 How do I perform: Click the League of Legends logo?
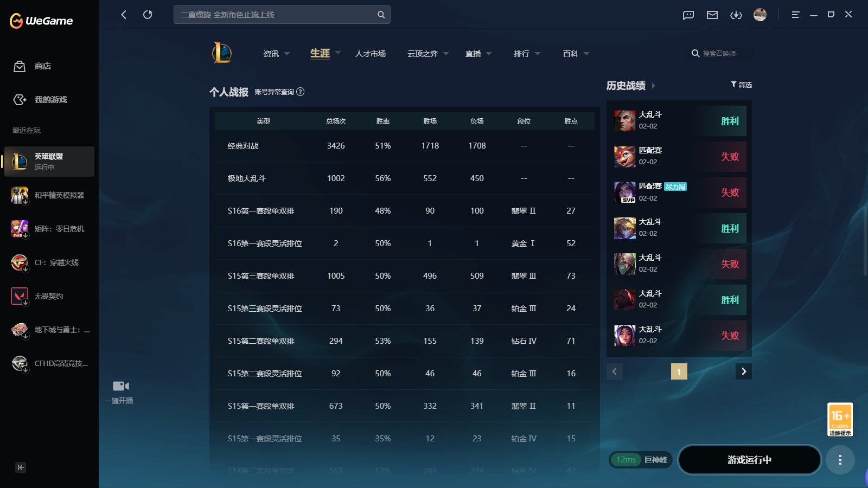point(222,53)
